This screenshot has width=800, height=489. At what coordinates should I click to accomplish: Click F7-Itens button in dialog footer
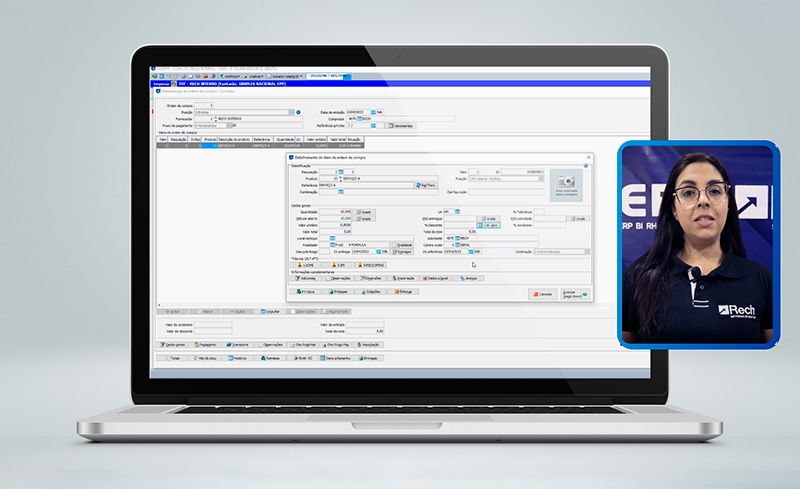[306, 291]
